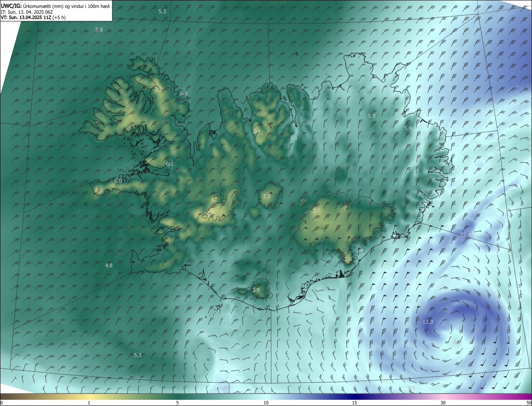Click the 5.9 value label on the map
532x406 pixels.
(x=372, y=116)
